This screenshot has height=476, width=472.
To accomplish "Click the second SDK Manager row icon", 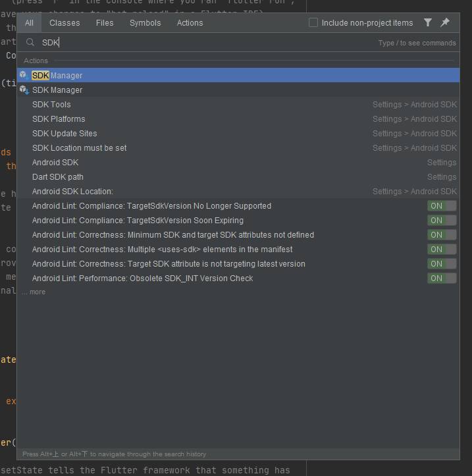I will coord(24,90).
